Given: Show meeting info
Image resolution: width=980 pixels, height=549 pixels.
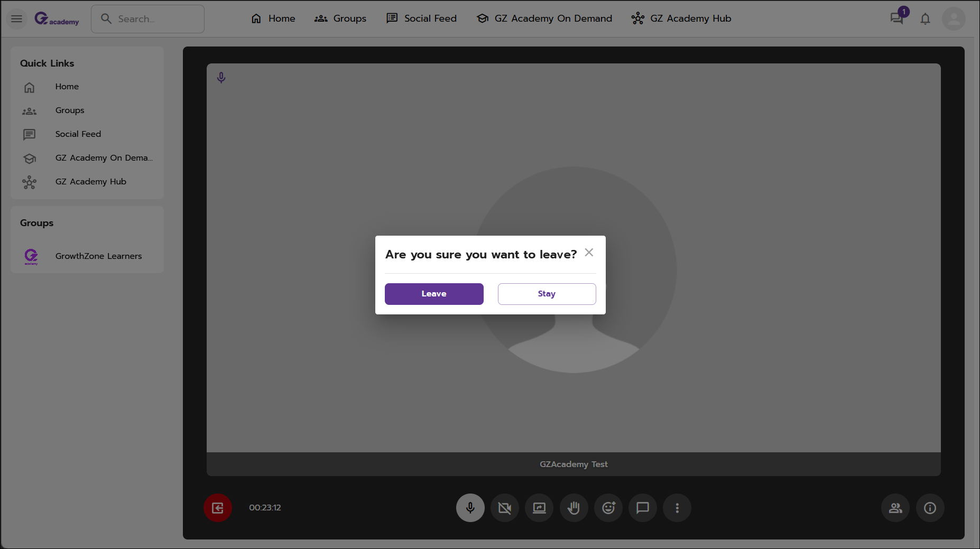Looking at the screenshot, I should [930, 508].
